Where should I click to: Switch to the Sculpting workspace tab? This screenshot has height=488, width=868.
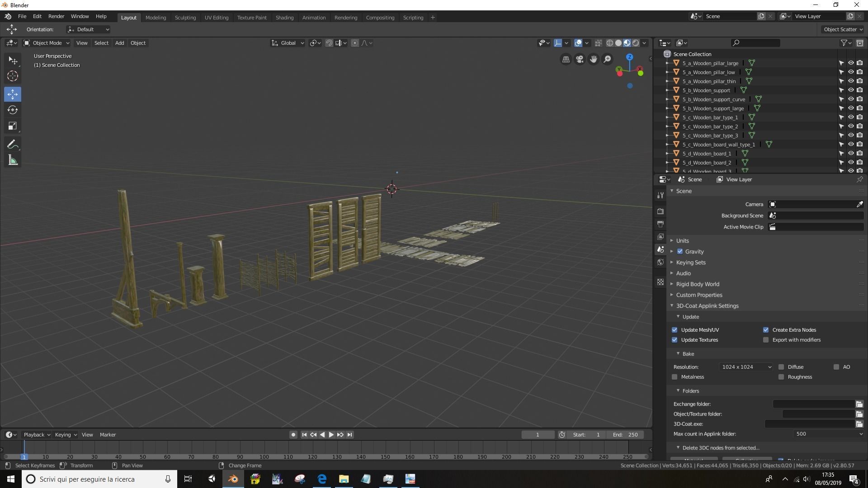(x=185, y=18)
